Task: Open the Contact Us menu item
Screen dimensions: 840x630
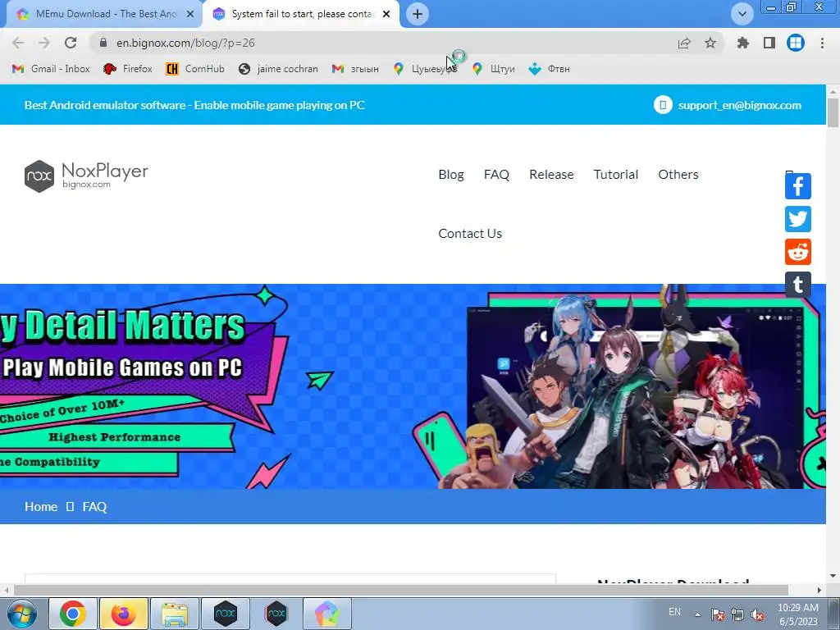Action: coord(470,234)
